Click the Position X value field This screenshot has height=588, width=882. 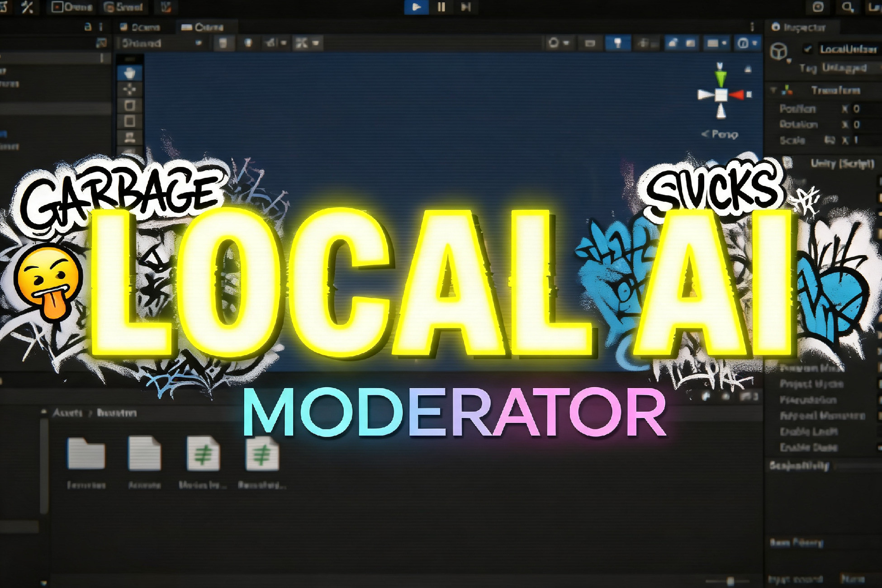pos(867,109)
